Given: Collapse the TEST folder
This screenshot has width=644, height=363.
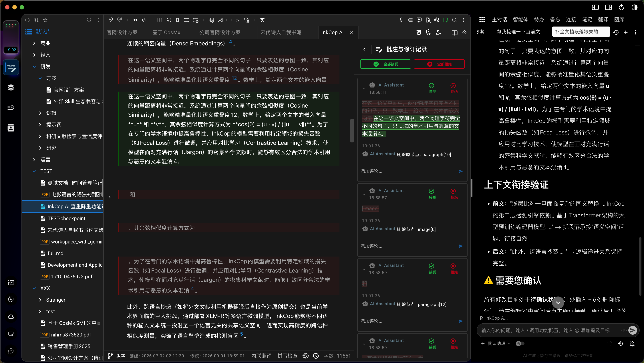Looking at the screenshot, I should [34, 171].
